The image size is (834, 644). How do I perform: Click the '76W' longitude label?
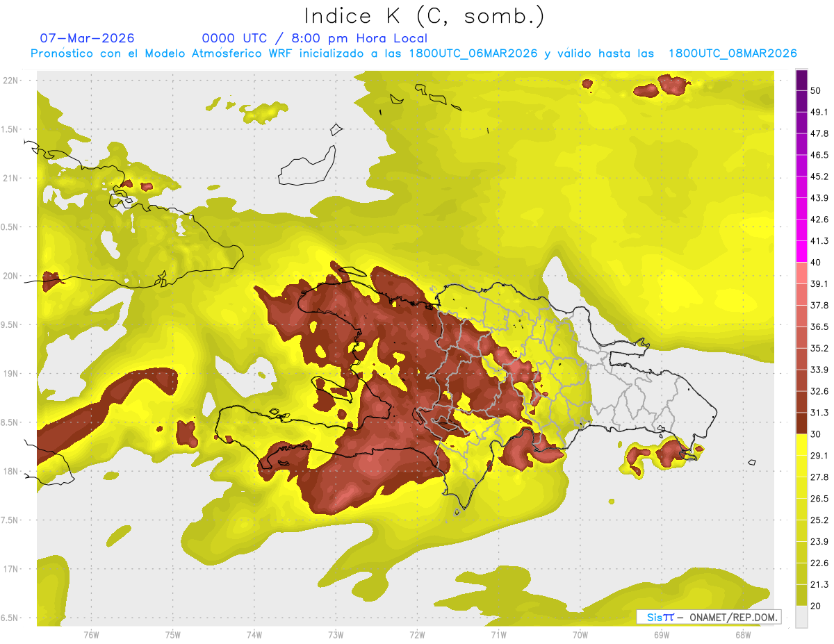91,634
